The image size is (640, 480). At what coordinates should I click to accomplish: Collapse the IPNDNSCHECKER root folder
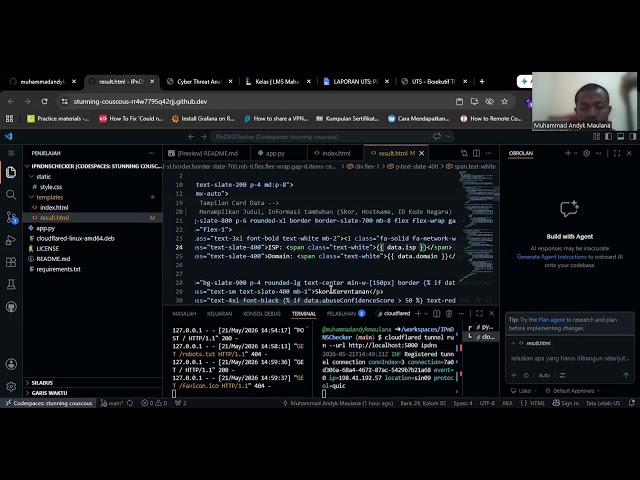tap(27, 166)
